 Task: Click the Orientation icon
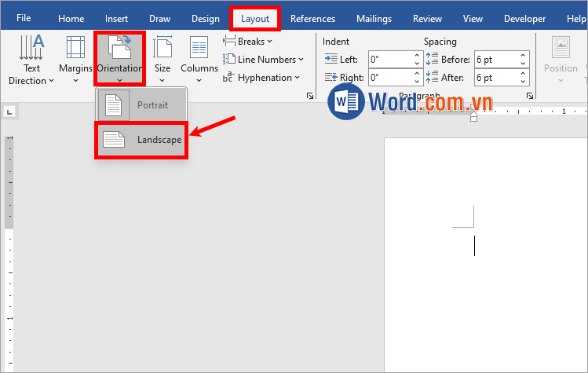coord(119,49)
